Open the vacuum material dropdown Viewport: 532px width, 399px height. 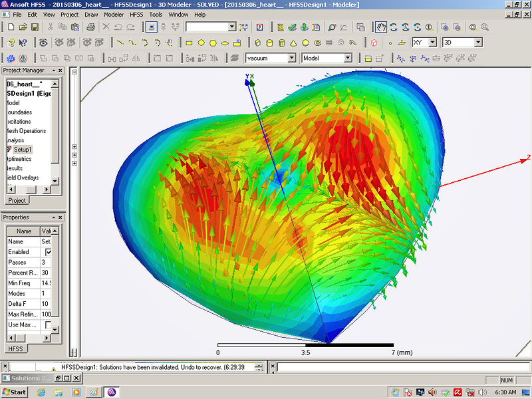coord(291,59)
